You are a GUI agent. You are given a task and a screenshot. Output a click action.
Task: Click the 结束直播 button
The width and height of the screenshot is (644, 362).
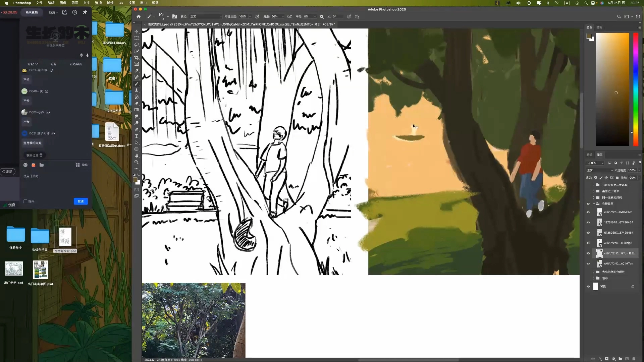pyautogui.click(x=32, y=12)
